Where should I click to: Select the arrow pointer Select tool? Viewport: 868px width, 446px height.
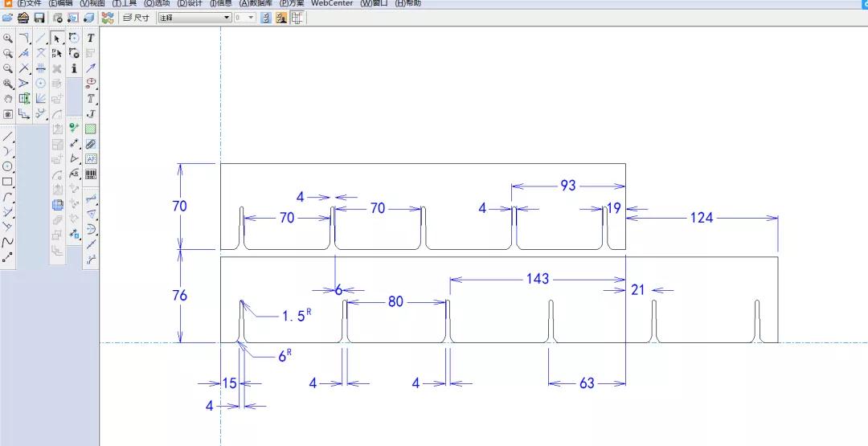56,39
